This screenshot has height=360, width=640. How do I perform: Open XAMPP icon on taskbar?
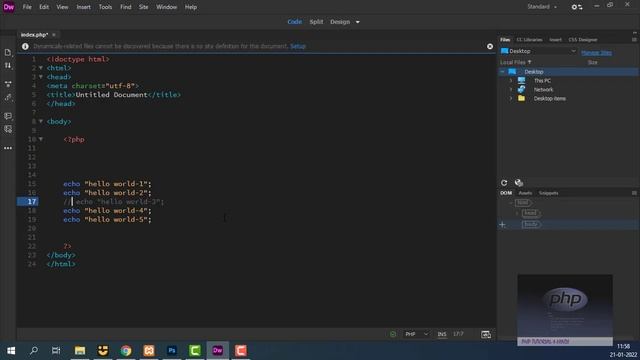pos(149,351)
